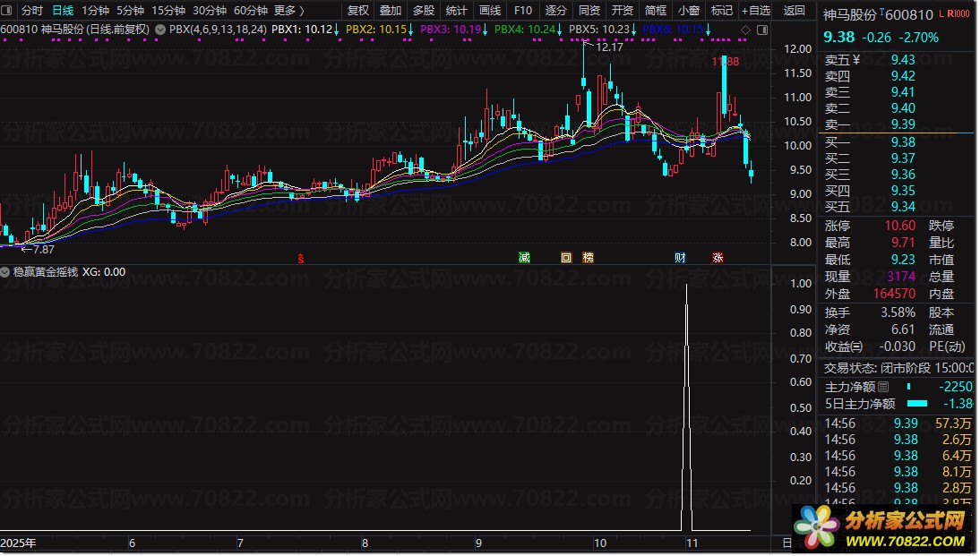Screen dimensions: 980x556
Task: Click the 12.17 high price candle label
Action: [610, 47]
